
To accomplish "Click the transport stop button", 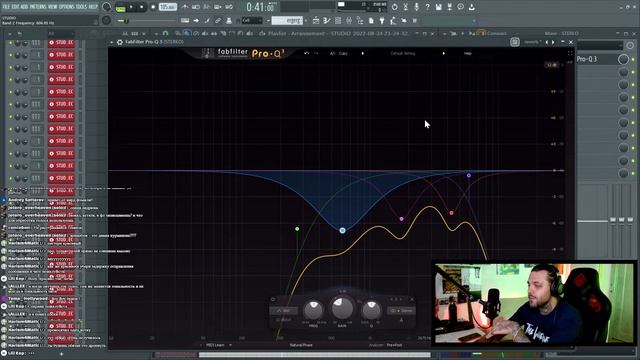I will [142, 7].
